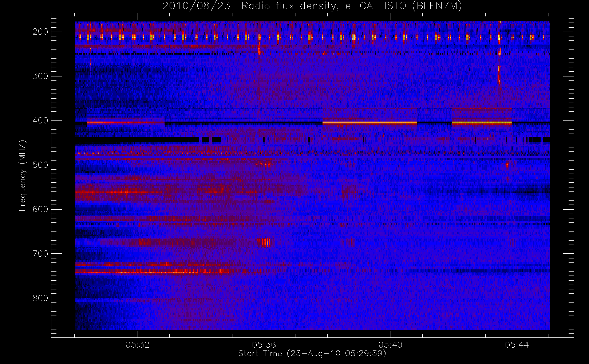Click the red 400 MHz band near 05:31
Screen dimensions: 589x364
pyautogui.click(x=126, y=123)
